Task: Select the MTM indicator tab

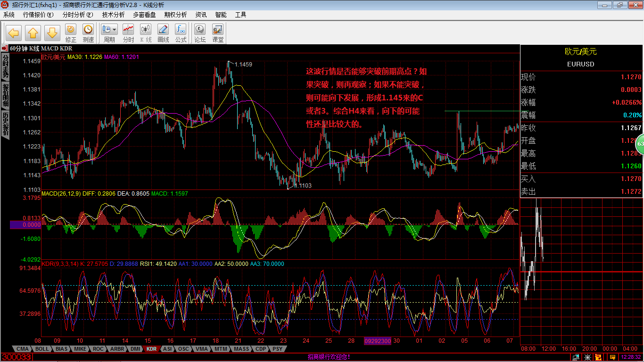Action: pos(221,349)
